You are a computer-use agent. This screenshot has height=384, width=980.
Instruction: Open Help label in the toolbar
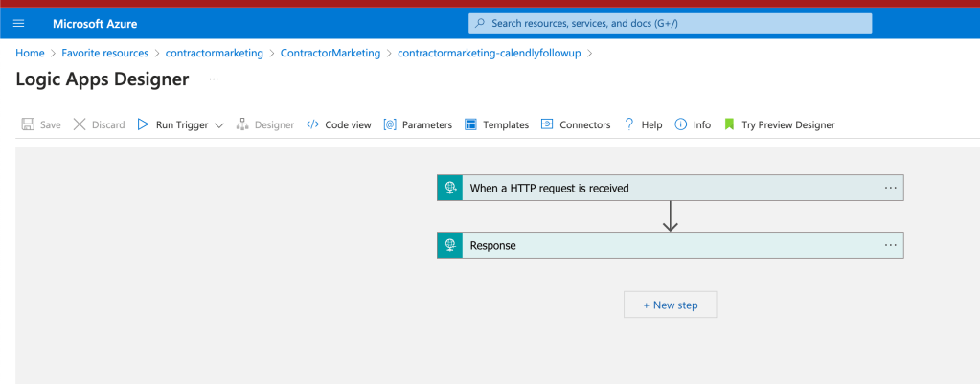[x=651, y=124]
